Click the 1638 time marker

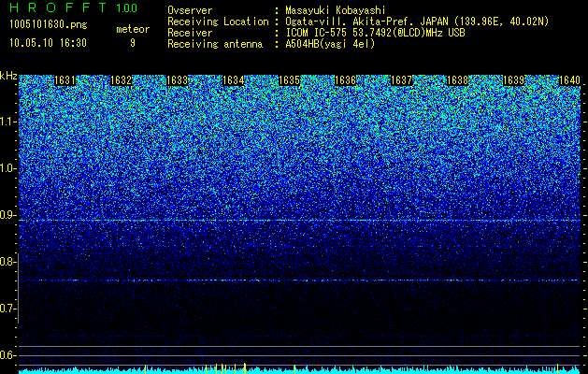pyautogui.click(x=457, y=80)
